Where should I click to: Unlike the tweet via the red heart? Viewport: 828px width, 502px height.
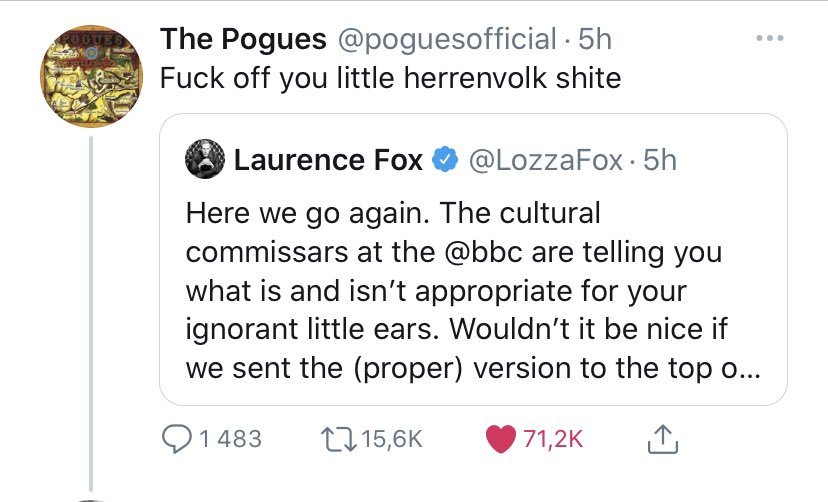[496, 438]
